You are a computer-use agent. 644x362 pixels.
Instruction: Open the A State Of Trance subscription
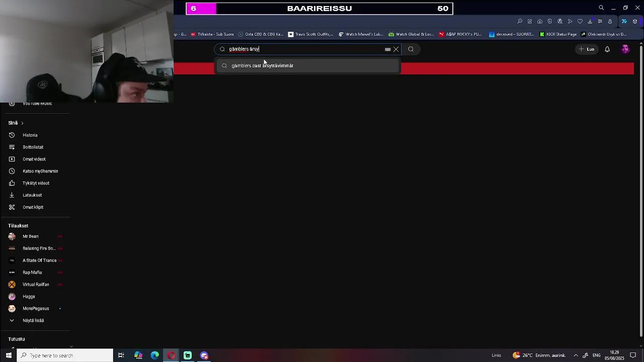(x=34, y=260)
